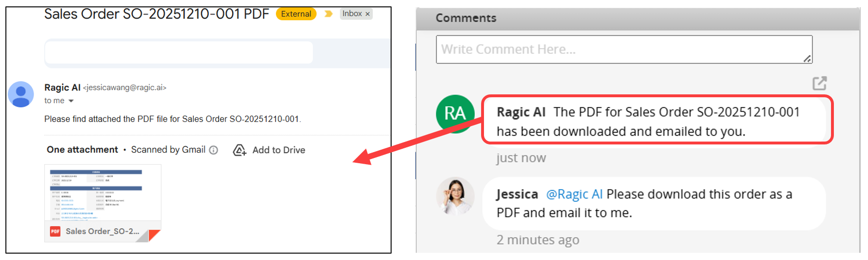Open the Sales Order PDF attachment preview
The height and width of the screenshot is (260, 868).
pyautogui.click(x=102, y=193)
